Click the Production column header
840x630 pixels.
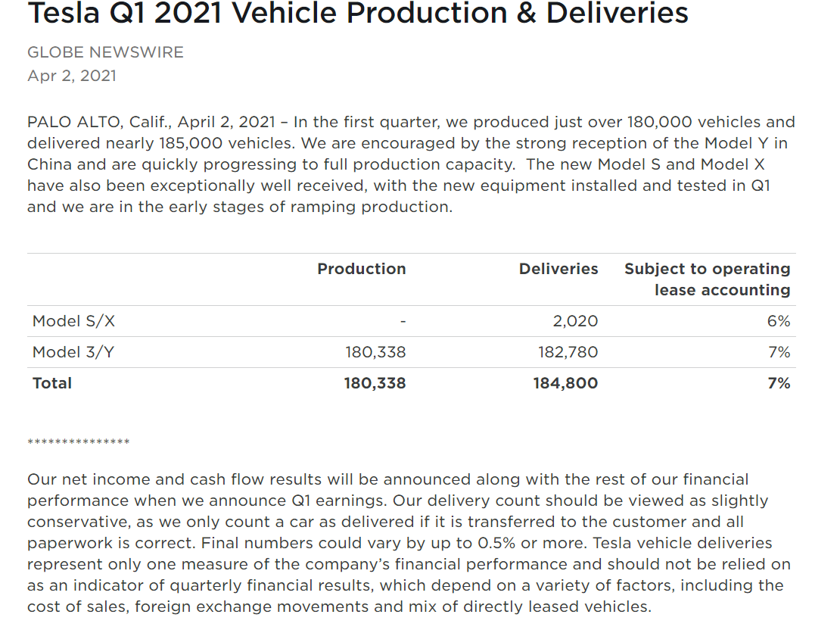click(362, 269)
